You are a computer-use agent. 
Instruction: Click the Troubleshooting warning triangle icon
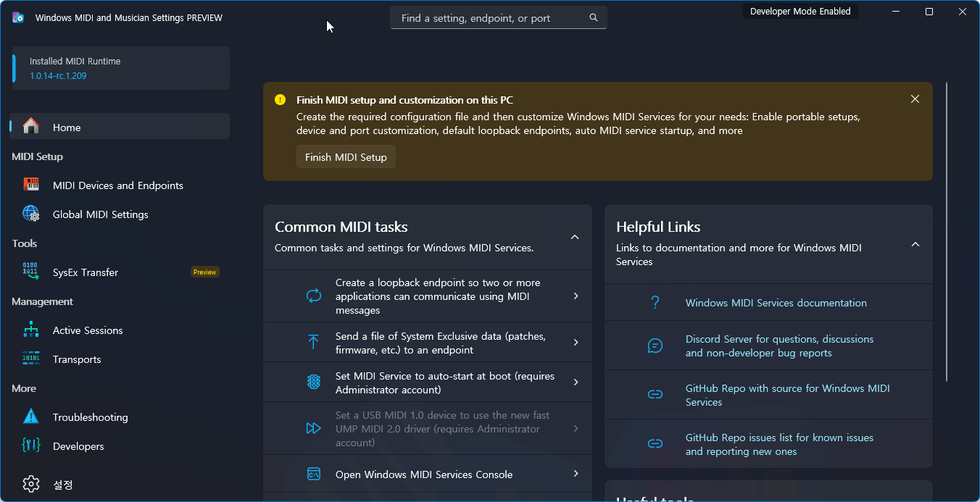pyautogui.click(x=30, y=417)
